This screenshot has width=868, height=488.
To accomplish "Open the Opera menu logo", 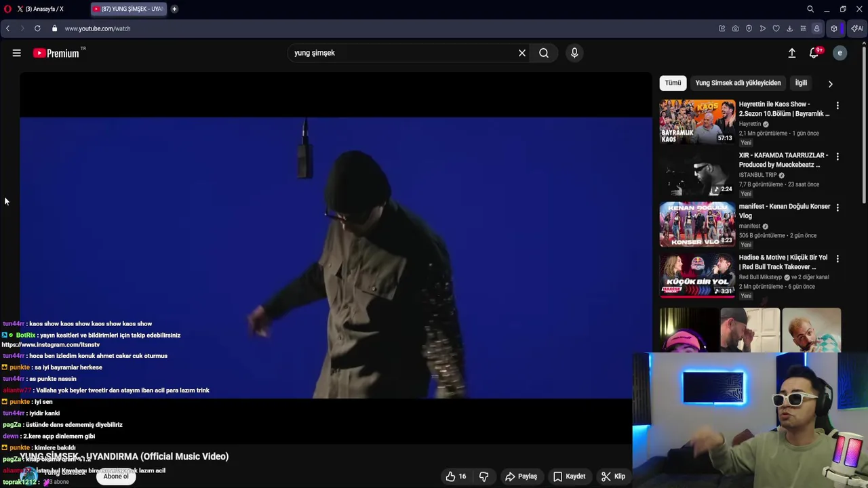I will tap(7, 9).
